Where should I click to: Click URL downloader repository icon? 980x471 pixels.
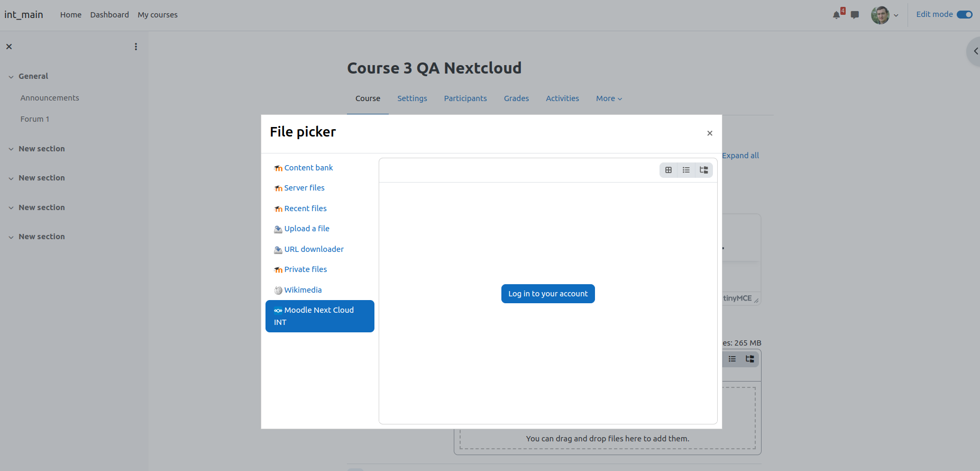[x=278, y=249]
